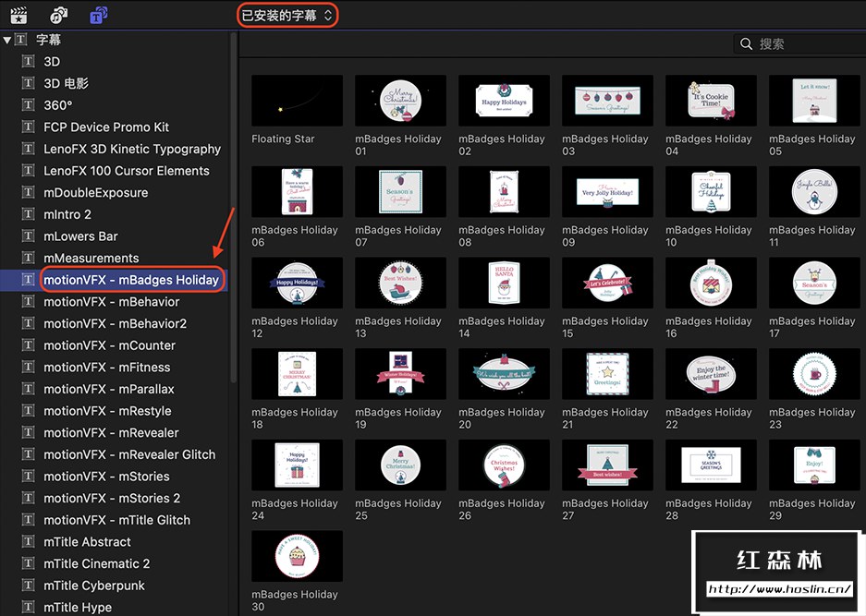Select mBadges Holiday 04 thumbnail
This screenshot has width=866, height=616.
pos(712,101)
